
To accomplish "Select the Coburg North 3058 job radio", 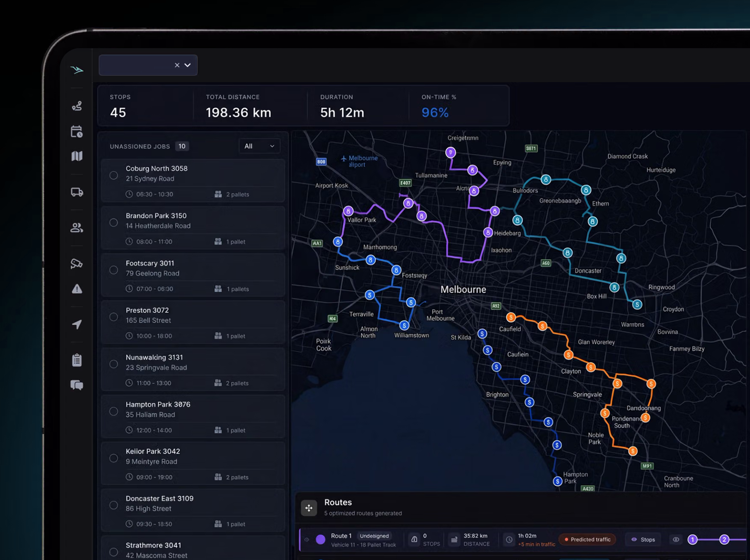I will 114,175.
